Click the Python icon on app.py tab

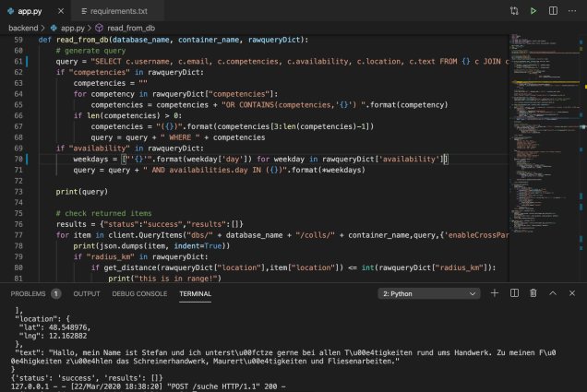click(11, 11)
